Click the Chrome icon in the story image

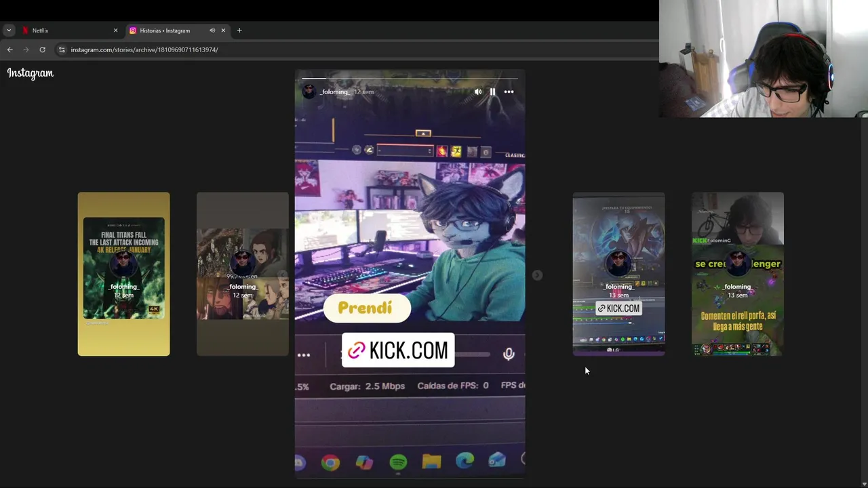(x=330, y=462)
